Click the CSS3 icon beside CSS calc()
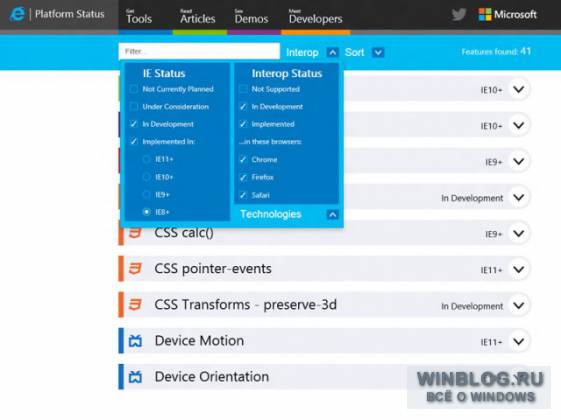Image resolution: width=561 pixels, height=420 pixels. [135, 233]
